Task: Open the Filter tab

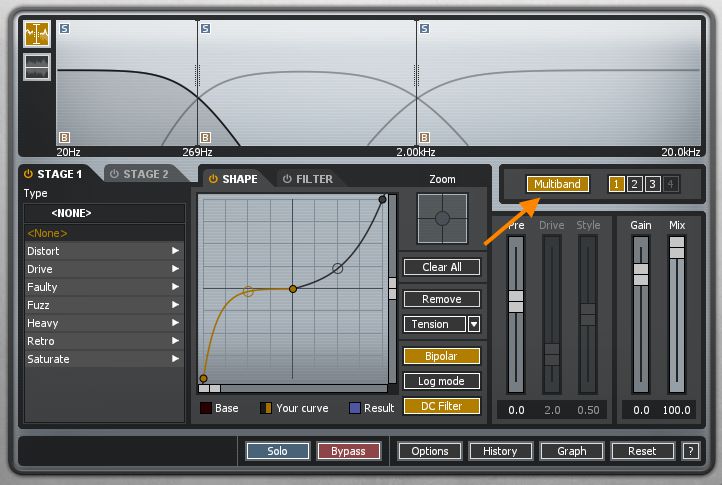Action: pos(314,179)
